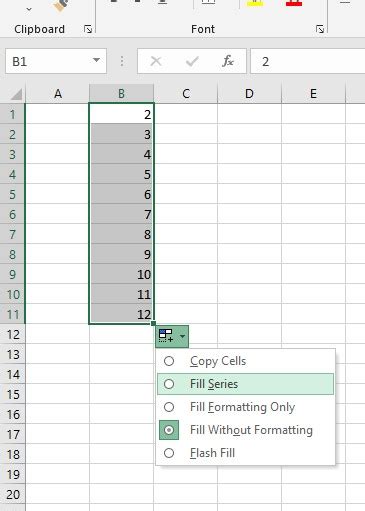Click the Format Painter brush icon
This screenshot has width=365, height=511.
(61, 5)
